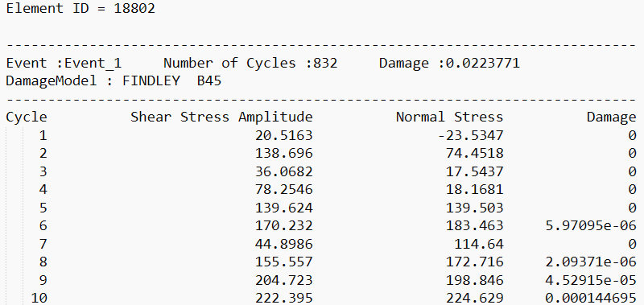Click damage value 2.09371e-06
Screen dimensions: 644x305
pyautogui.click(x=591, y=262)
